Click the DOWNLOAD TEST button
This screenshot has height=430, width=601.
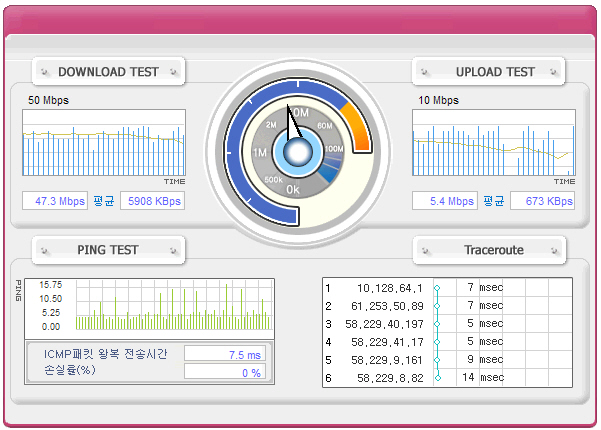pyautogui.click(x=108, y=72)
